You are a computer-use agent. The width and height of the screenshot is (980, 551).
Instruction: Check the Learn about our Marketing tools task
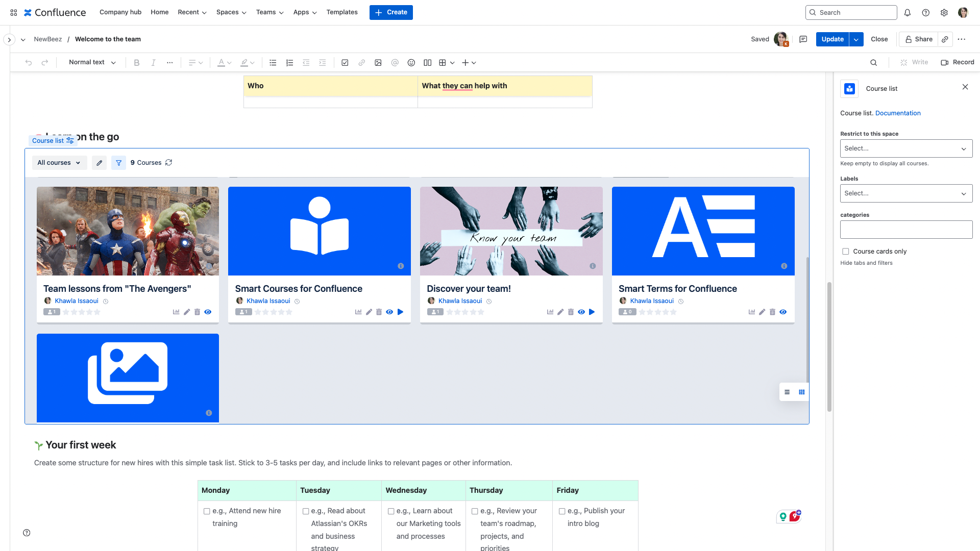391,511
